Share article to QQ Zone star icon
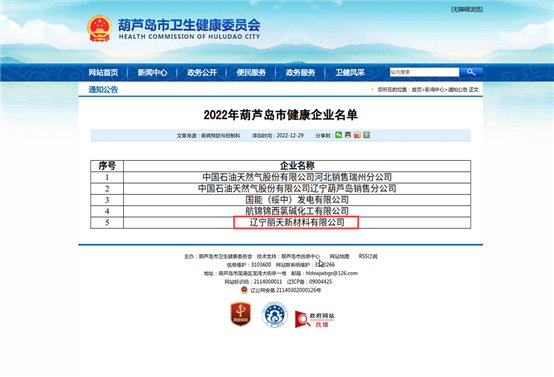554x377 pixels. point(366,135)
